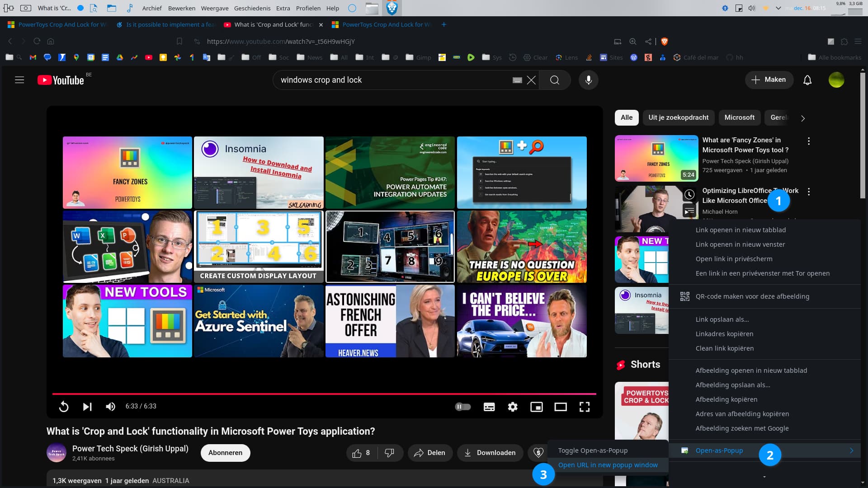Screen dimensions: 868x488
Task: Close the 'What is Crop and Lock' tab
Action: coord(321,25)
